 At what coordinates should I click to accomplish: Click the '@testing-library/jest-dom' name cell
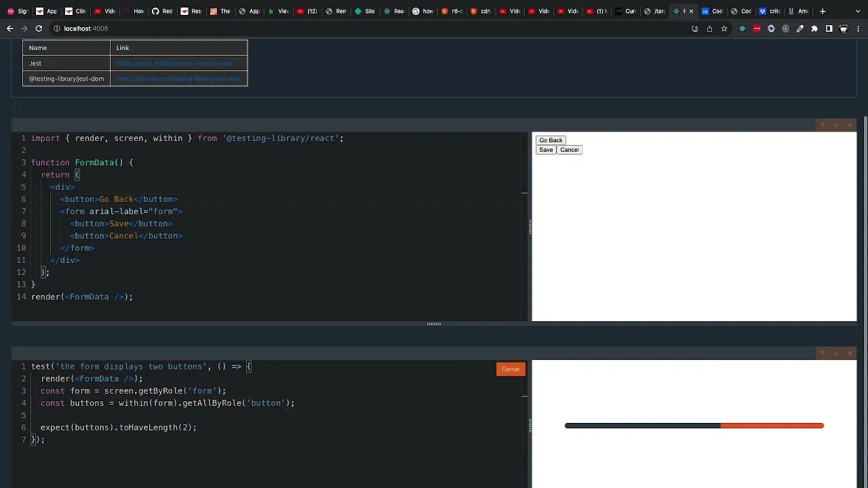coord(66,79)
